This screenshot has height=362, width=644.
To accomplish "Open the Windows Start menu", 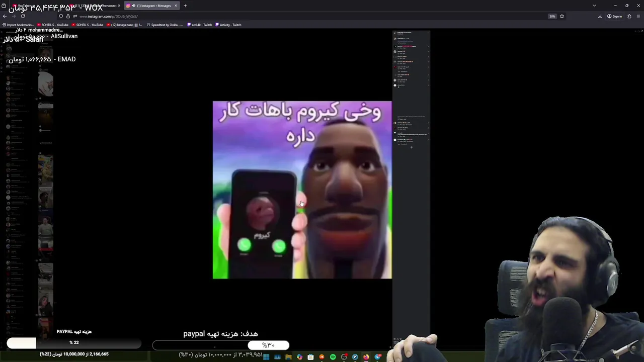I will [x=266, y=357].
